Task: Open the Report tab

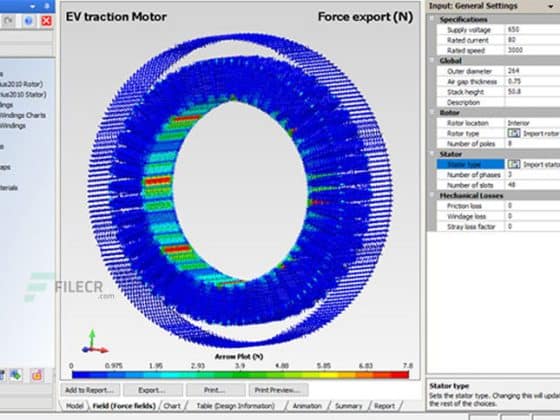Action: coord(385,406)
